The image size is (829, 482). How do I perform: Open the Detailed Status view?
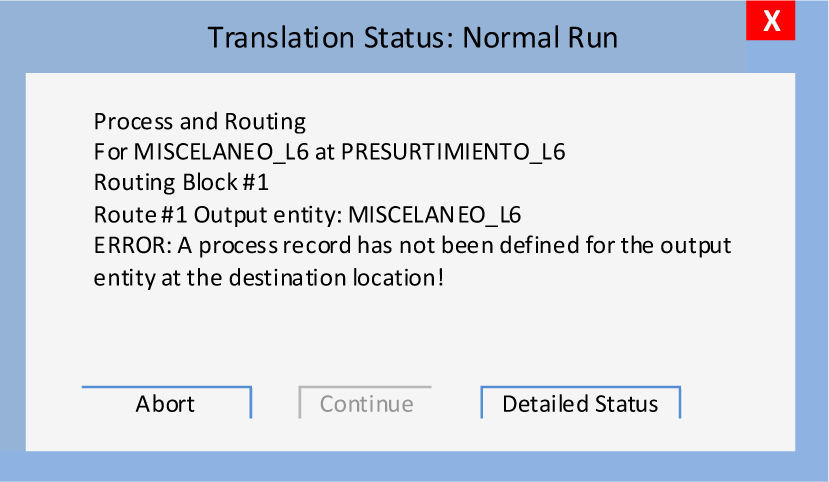[580, 403]
